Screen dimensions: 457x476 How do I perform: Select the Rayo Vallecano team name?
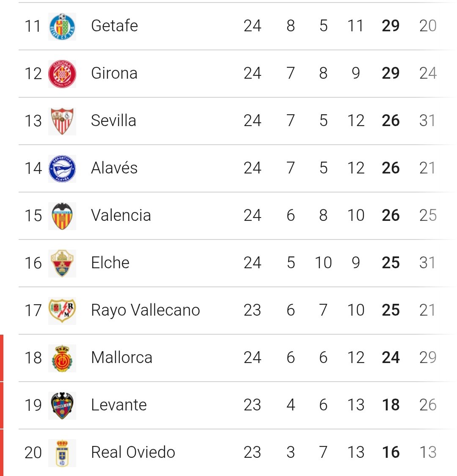[x=145, y=310]
